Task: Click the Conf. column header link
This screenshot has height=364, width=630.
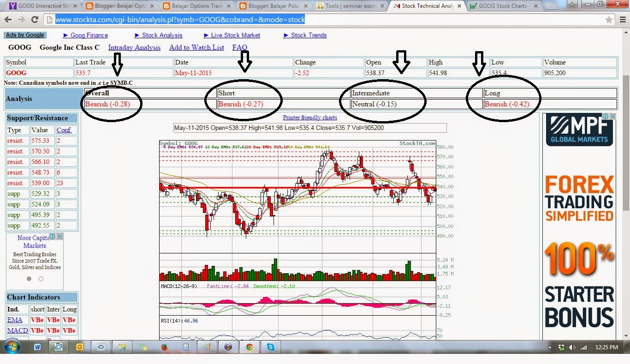Action: click(x=64, y=130)
